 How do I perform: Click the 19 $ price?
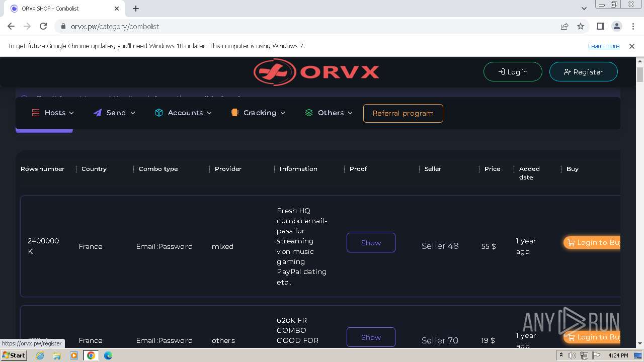tap(488, 340)
